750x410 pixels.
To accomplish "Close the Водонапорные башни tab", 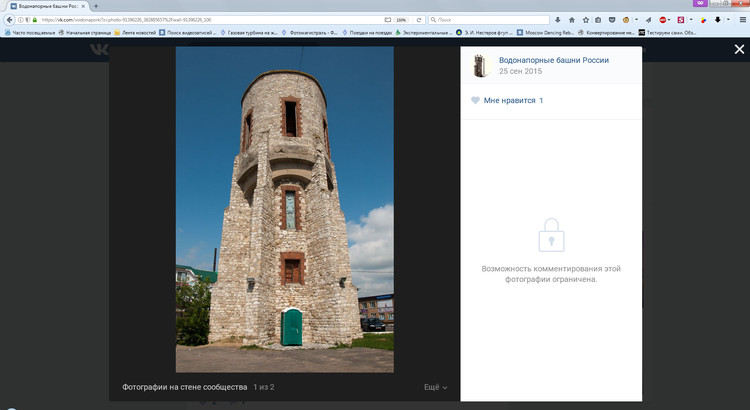I will 83,6.
